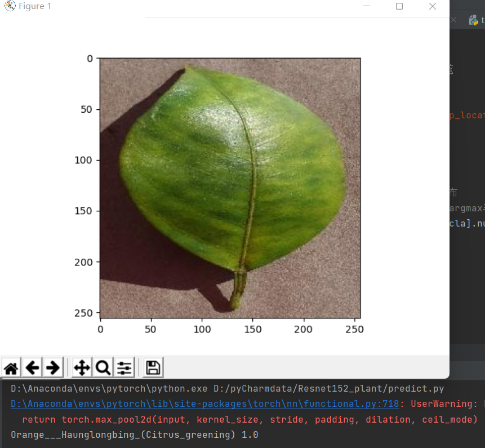Switch to the open Python file tab in PyCharm

[x=479, y=20]
